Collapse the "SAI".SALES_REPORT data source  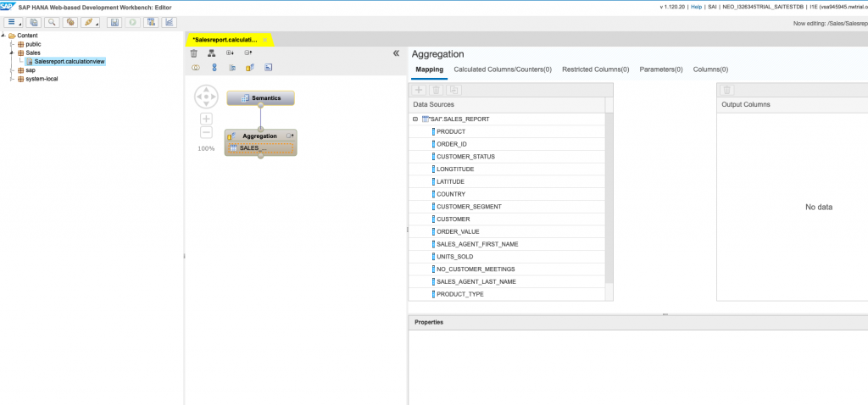click(x=415, y=119)
